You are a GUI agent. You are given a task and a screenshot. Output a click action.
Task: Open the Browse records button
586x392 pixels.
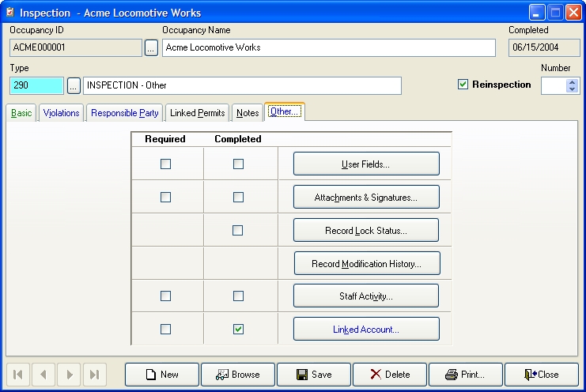[x=238, y=375]
